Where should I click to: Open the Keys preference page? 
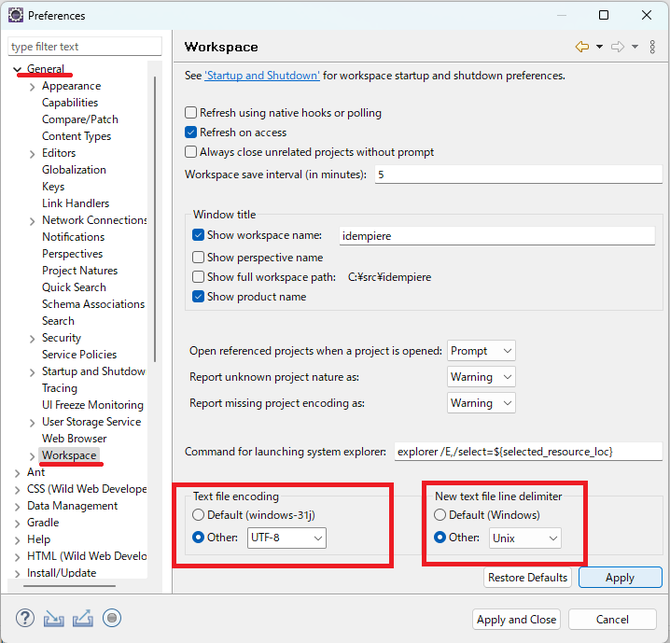pos(53,187)
